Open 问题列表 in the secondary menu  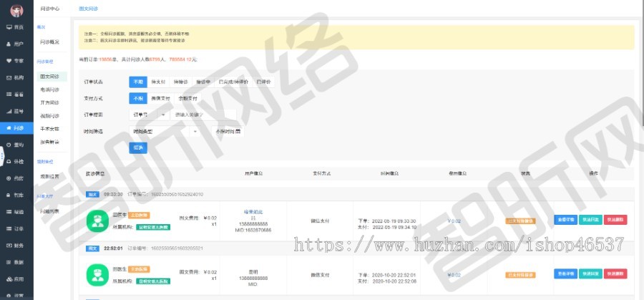(49, 211)
